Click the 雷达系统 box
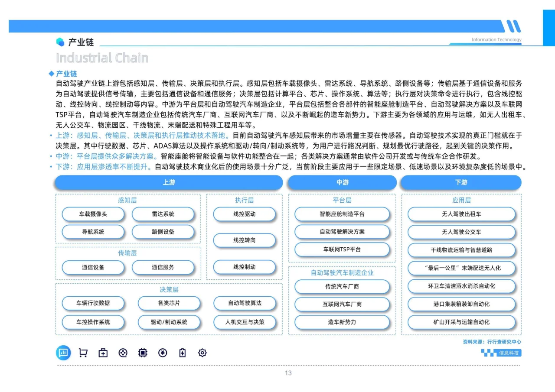The image size is (555, 392). click(163, 214)
